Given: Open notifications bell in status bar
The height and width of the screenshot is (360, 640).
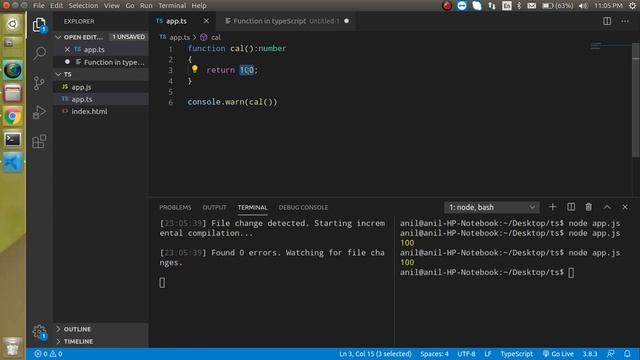Looking at the screenshot, I should pyautogui.click(x=627, y=354).
